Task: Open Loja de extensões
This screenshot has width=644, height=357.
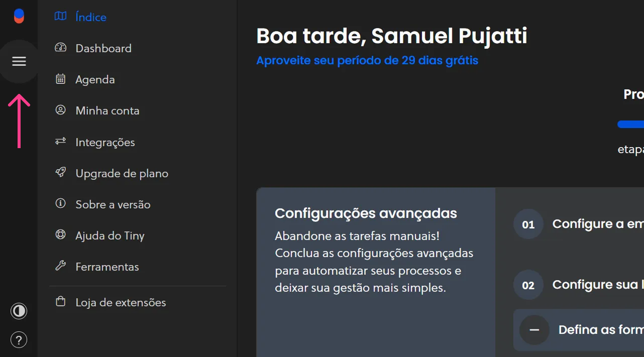Action: [121, 302]
